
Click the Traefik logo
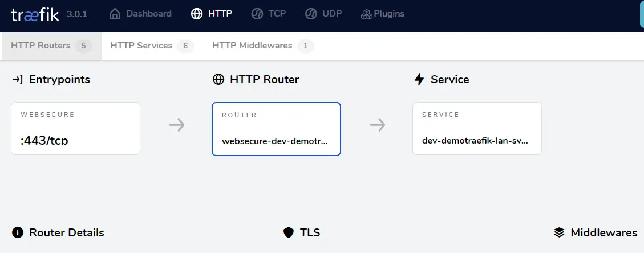point(35,14)
